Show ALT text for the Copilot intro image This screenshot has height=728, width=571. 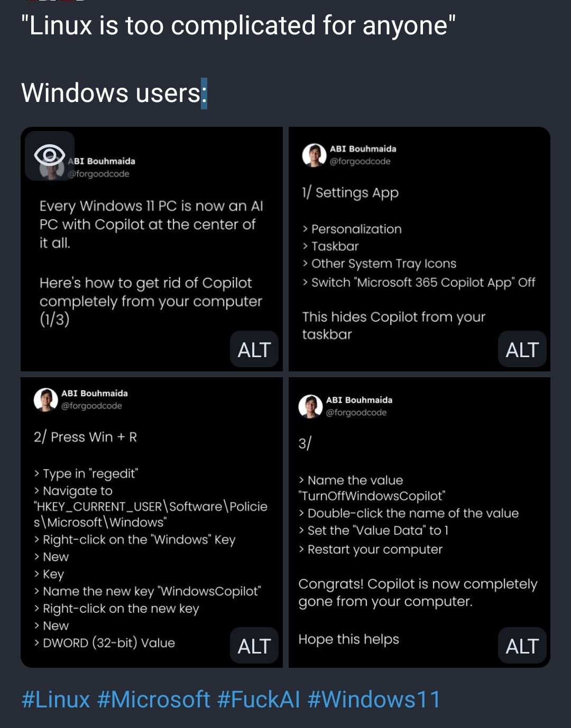coord(254,349)
